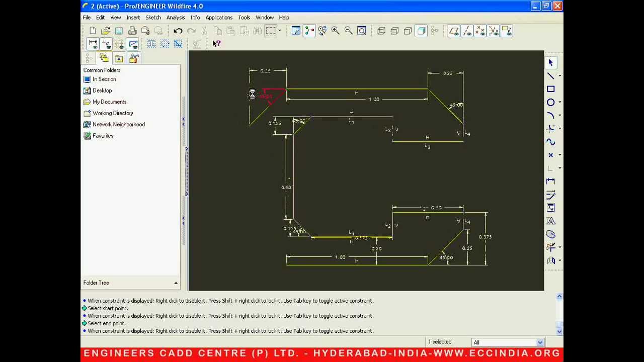This screenshot has height=362, width=644.
Task: Toggle coordinate systems display
Action: [493, 31]
